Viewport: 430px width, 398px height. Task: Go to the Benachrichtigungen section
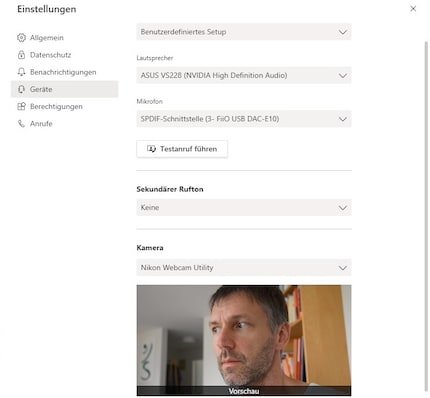coord(64,72)
